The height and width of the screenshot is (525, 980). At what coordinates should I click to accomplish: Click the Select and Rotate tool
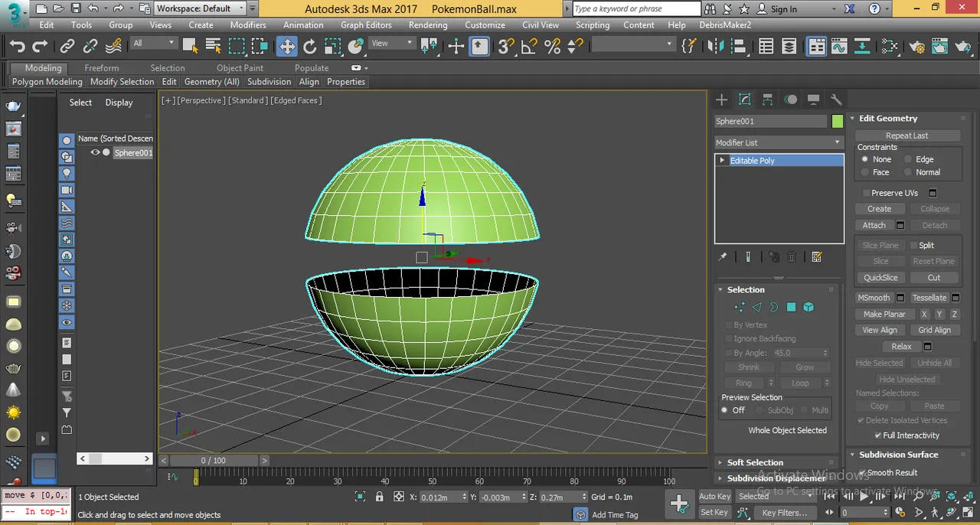pos(310,47)
